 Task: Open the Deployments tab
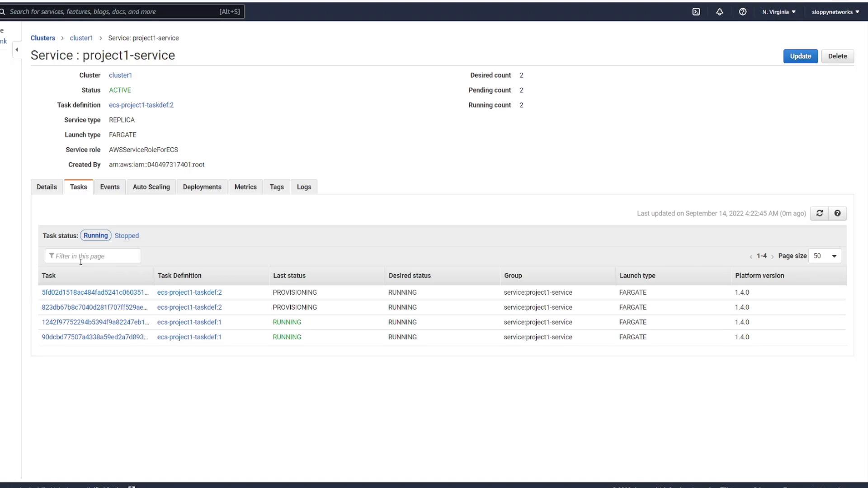click(202, 187)
